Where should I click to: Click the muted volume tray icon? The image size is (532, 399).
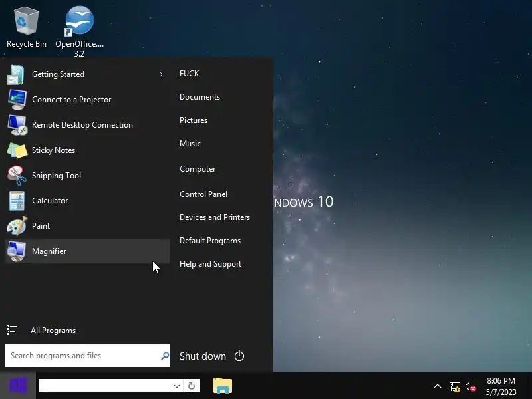(471, 386)
